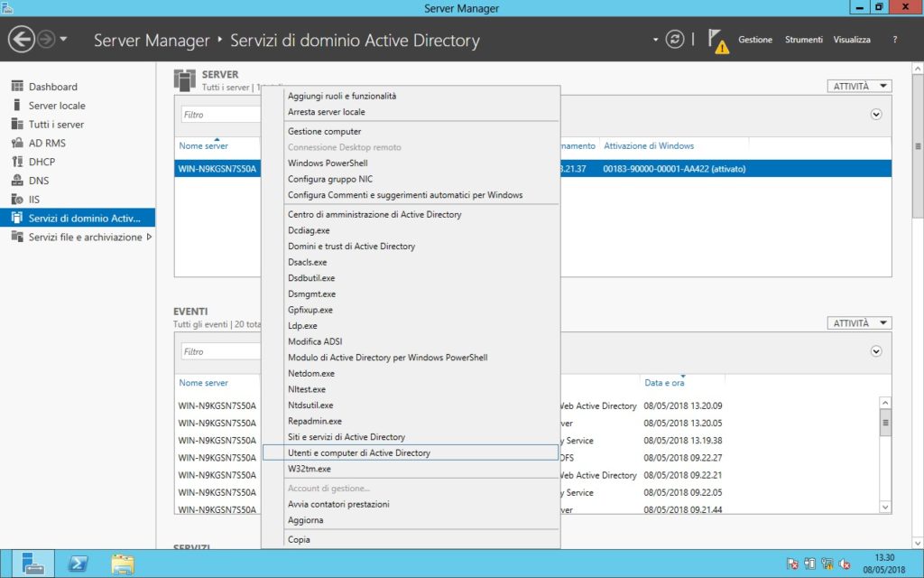
Task: Sort events by Data e ora column
Action: pyautogui.click(x=664, y=383)
